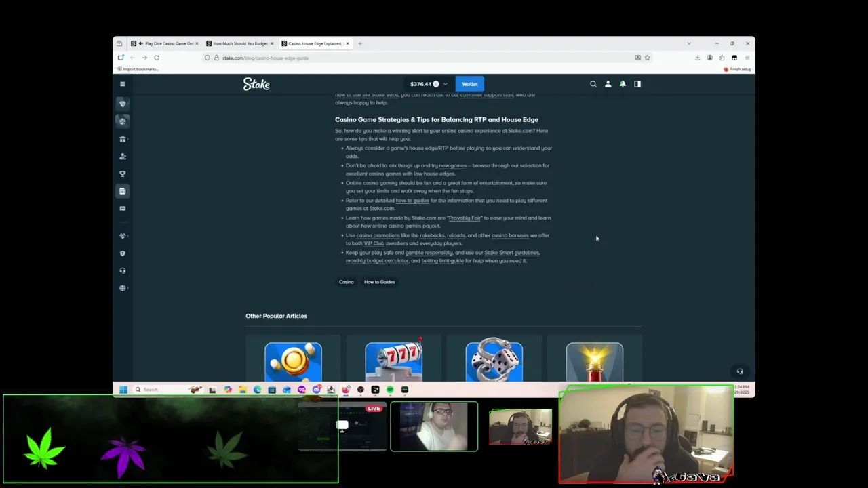
Task: Open the Provably Fair link
Action: coord(465,218)
